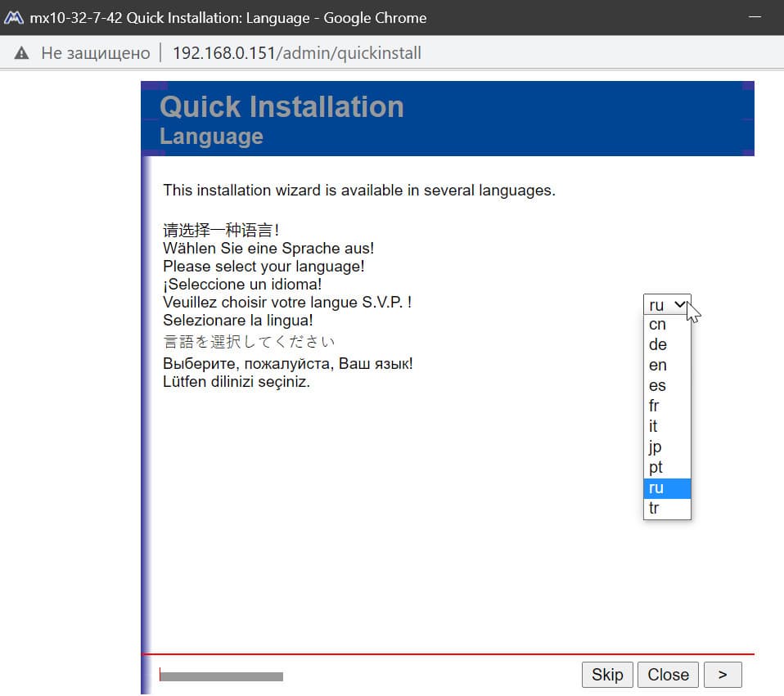Click 'Wählen Sie eine Sprache aus!' text
Viewport: 784px width, 696px height.
click(268, 249)
